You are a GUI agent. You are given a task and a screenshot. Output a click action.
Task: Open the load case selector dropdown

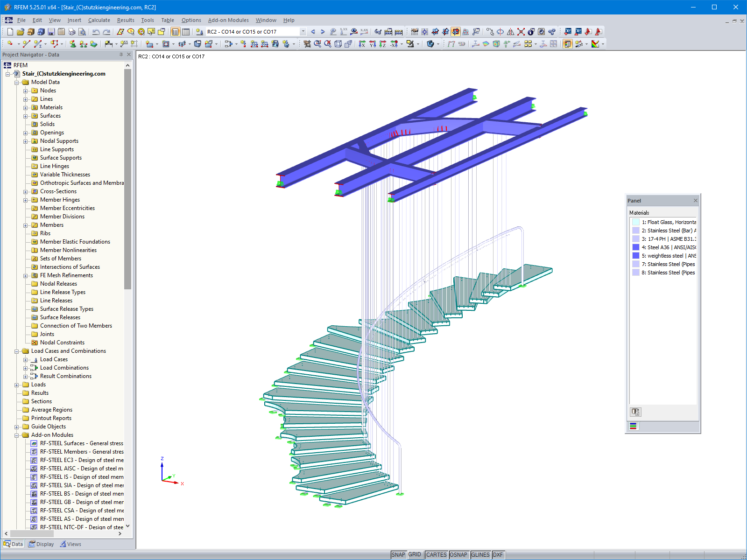[x=303, y=32]
